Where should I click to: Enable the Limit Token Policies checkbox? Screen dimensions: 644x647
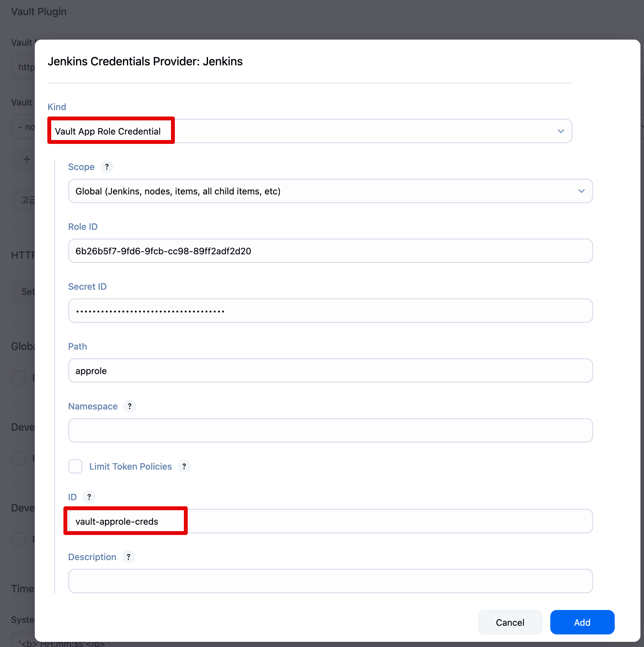click(x=75, y=466)
